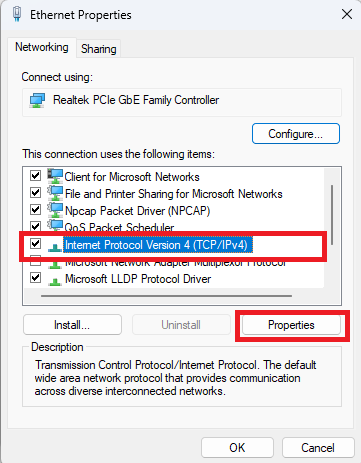Click the QoS Packet Scheduler icon
The image size is (361, 463).
pos(55,226)
